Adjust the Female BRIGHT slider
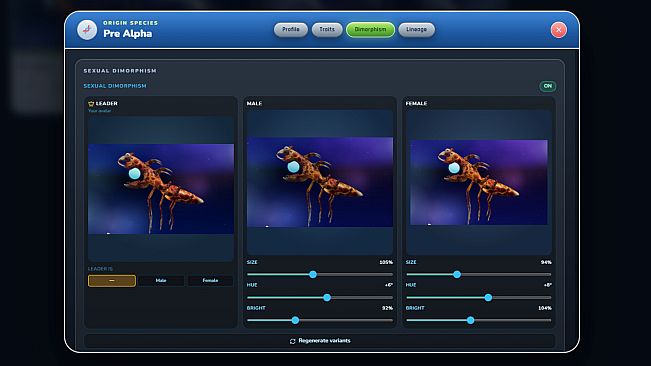The width and height of the screenshot is (651, 366). (x=479, y=320)
